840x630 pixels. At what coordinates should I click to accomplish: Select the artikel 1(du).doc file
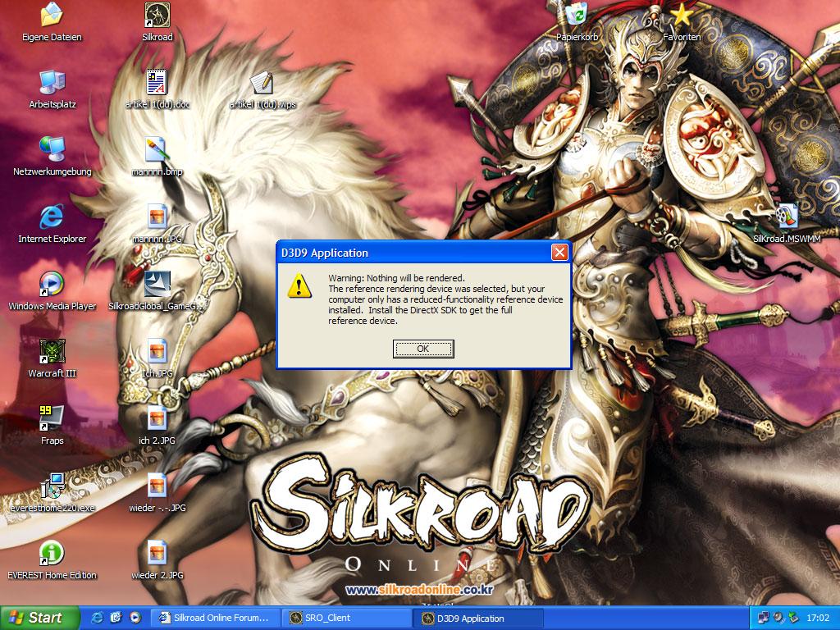point(157,83)
